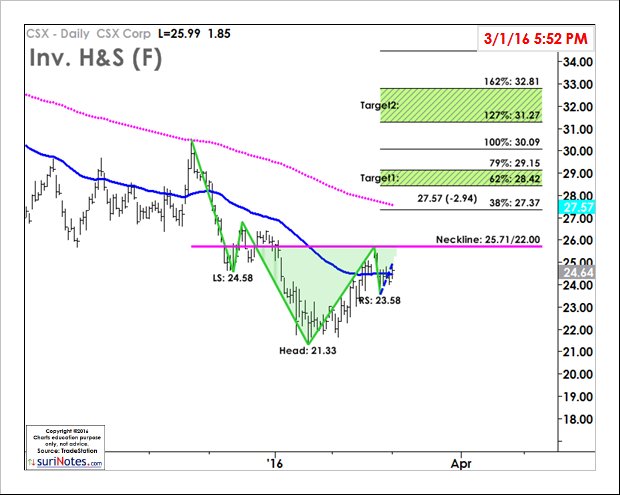Viewport: 620px width, 495px height.
Task: Click the Apr date axis label
Action: [x=461, y=463]
